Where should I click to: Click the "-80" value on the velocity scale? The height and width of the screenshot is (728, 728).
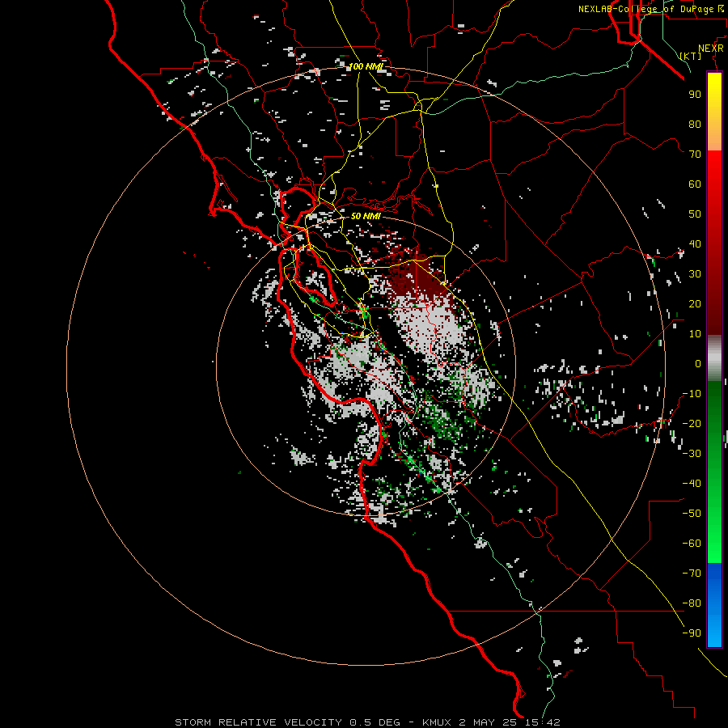click(x=692, y=603)
